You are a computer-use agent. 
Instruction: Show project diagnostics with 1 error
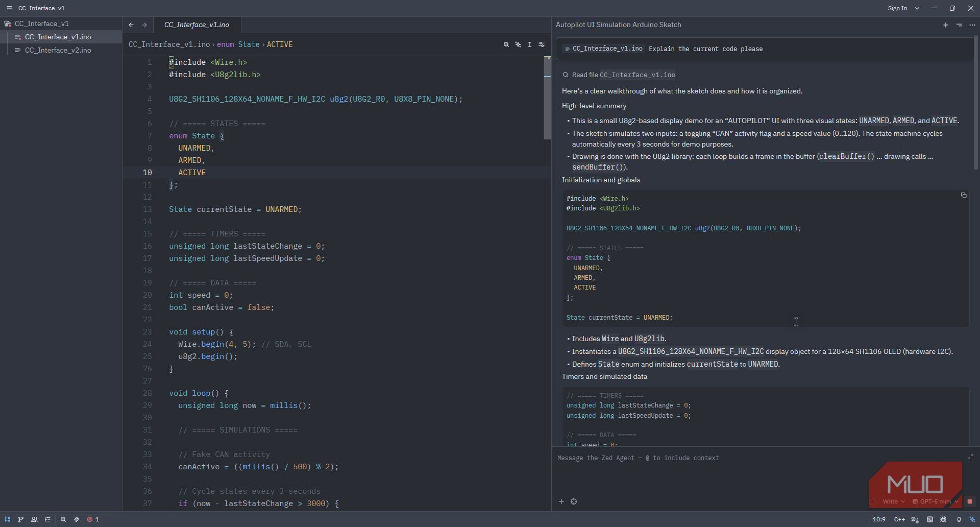[x=93, y=519]
